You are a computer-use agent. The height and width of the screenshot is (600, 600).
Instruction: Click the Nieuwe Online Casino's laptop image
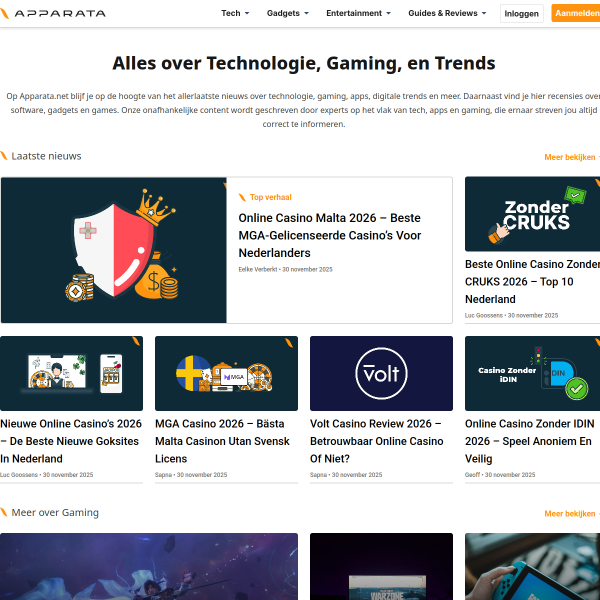tap(72, 373)
